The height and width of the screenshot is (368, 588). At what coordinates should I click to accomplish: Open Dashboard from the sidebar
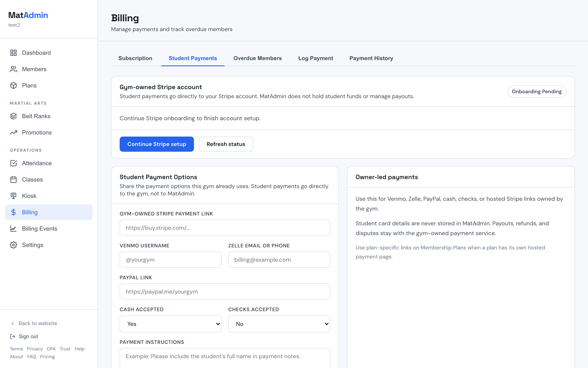point(49,53)
